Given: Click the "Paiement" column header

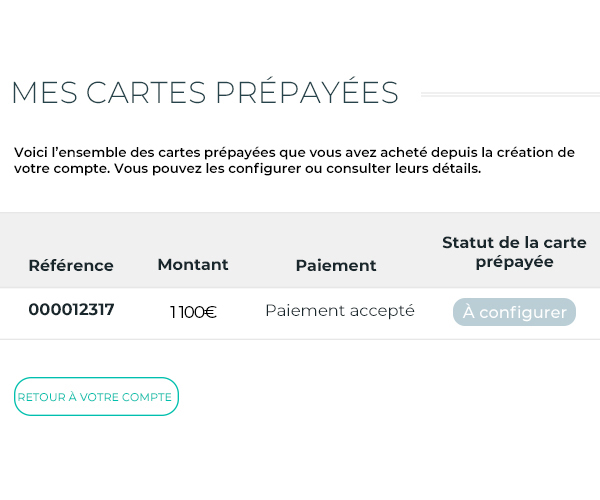Looking at the screenshot, I should (x=336, y=265).
